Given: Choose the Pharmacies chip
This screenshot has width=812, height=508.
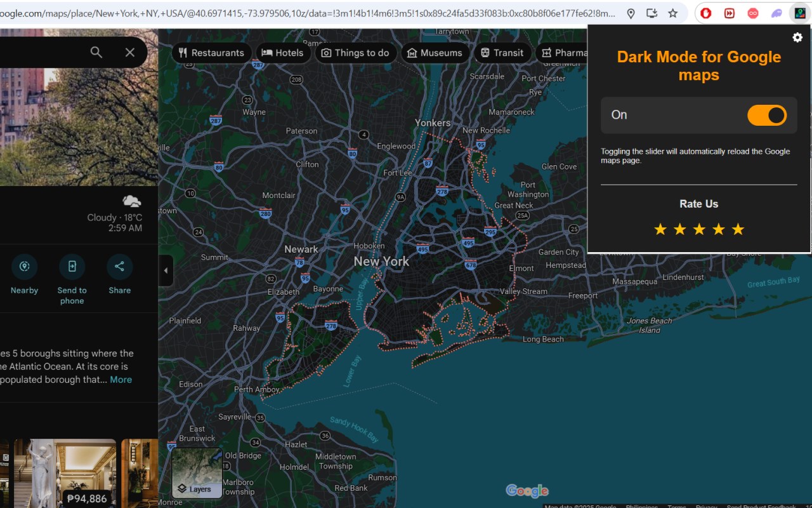Looking at the screenshot, I should 562,53.
